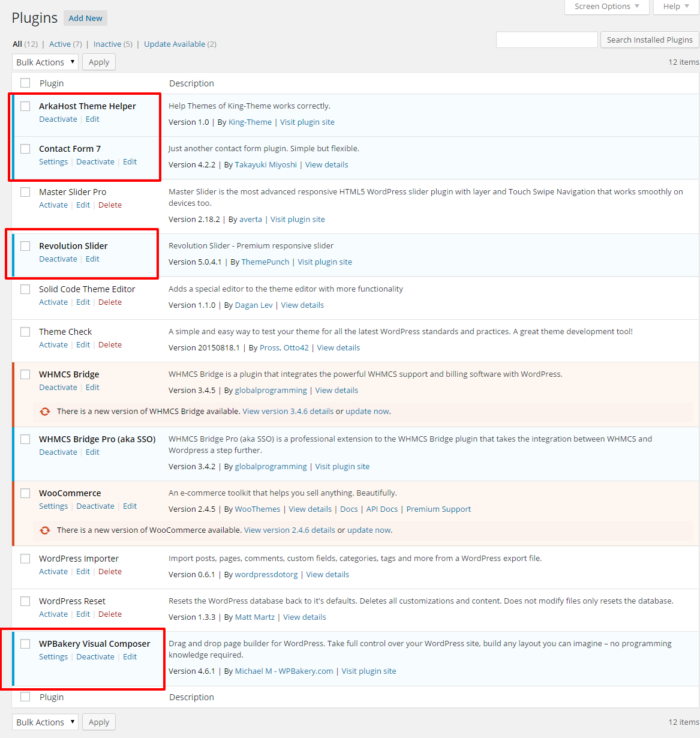The height and width of the screenshot is (738, 700).
Task: Open the WooCommerce Docs link
Action: 349,509
